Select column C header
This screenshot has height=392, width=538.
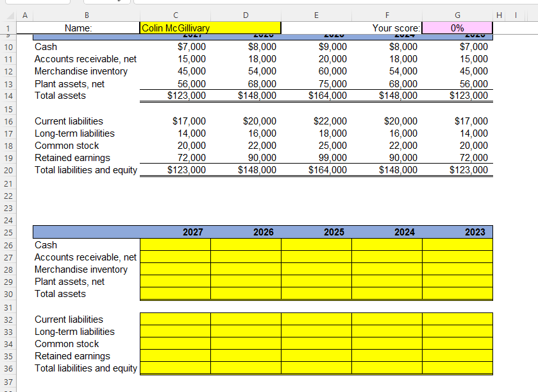coord(175,14)
